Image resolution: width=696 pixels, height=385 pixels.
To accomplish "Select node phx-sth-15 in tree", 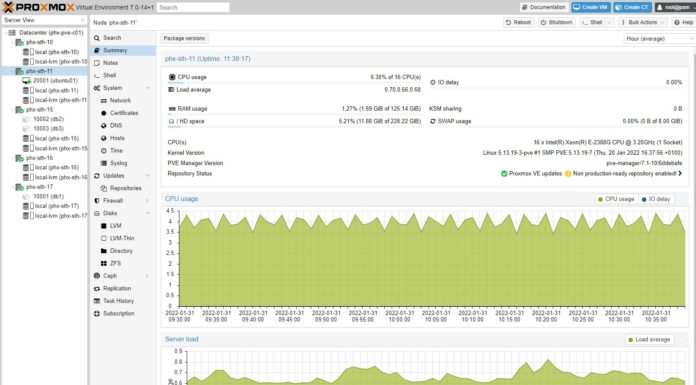I will tap(40, 110).
